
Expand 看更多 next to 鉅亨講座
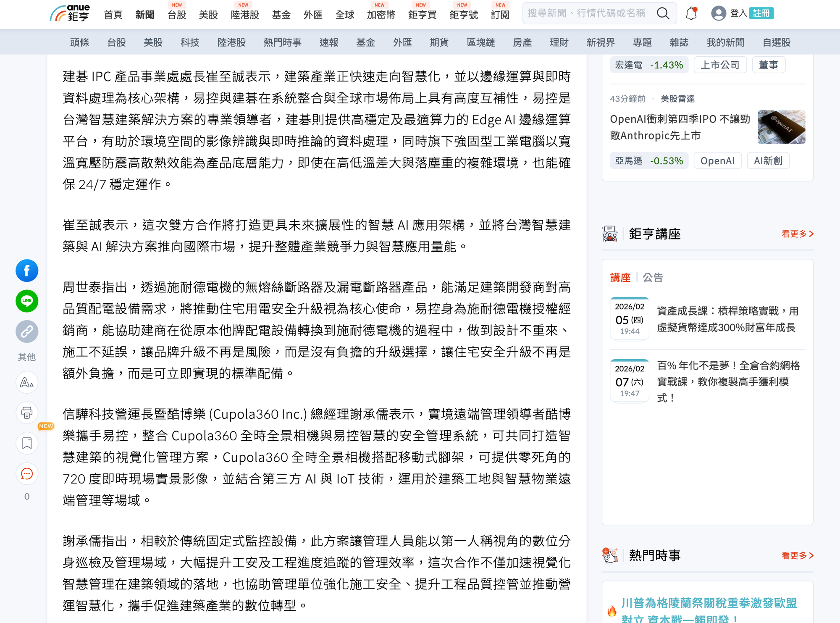click(x=797, y=234)
